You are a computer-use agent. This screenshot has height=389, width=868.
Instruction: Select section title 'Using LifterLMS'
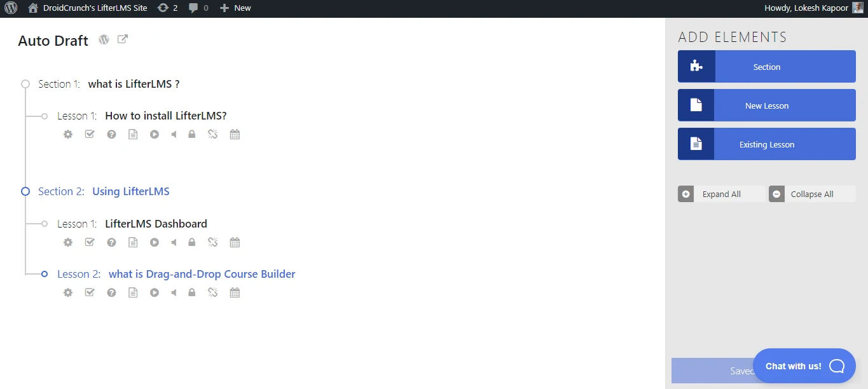131,191
